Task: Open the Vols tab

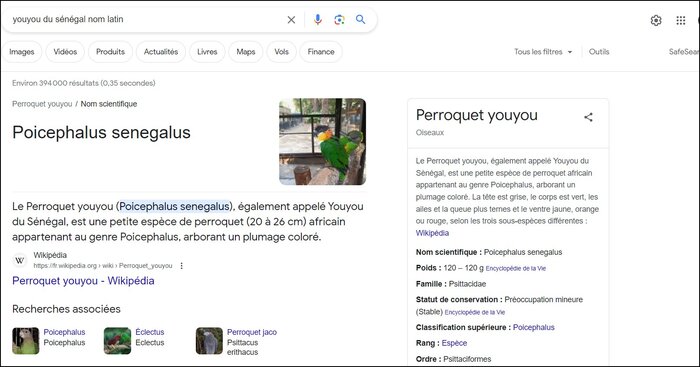Action: pyautogui.click(x=281, y=52)
